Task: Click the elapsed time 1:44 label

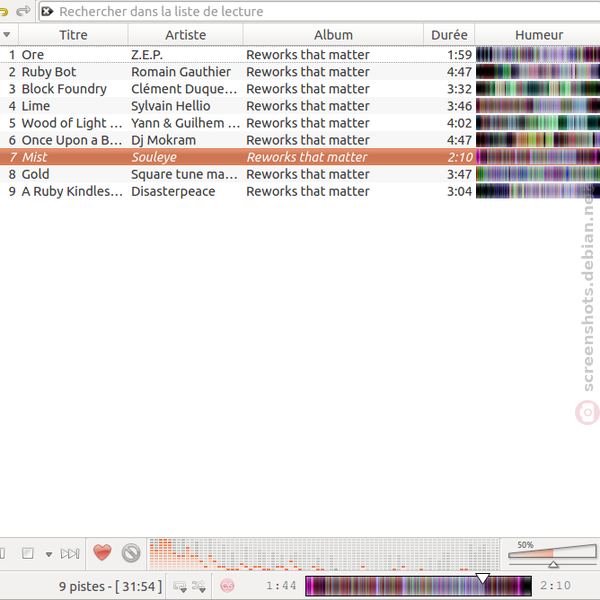Action: tap(281, 585)
